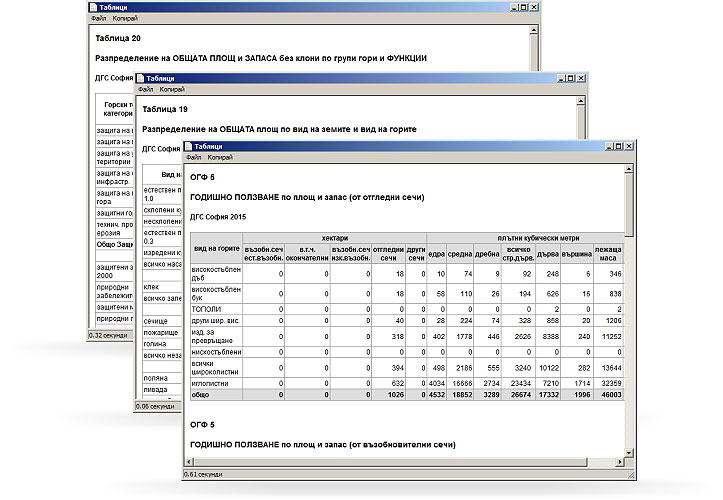Close the front Таблици window

(627, 146)
